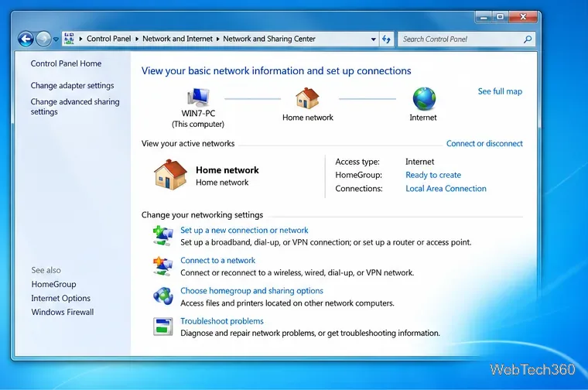Select Control Panel in the breadcrumb
This screenshot has height=390, width=588.
(x=109, y=39)
